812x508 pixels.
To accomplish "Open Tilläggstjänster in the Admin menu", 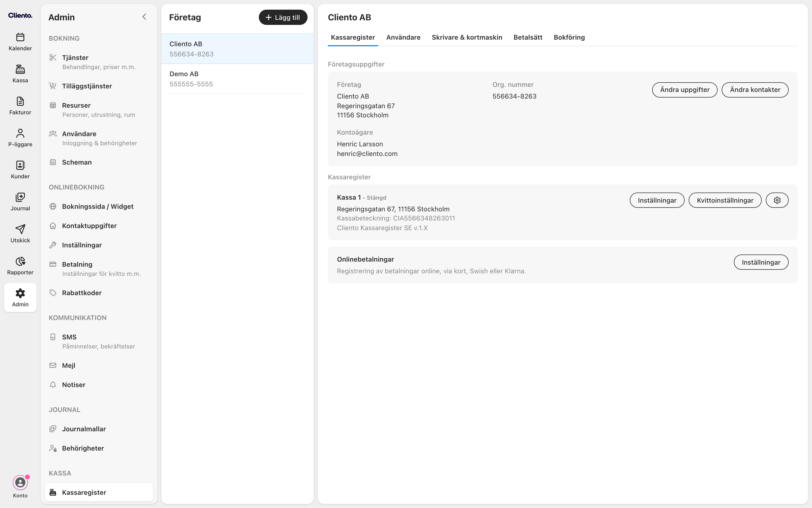I will point(99,86).
